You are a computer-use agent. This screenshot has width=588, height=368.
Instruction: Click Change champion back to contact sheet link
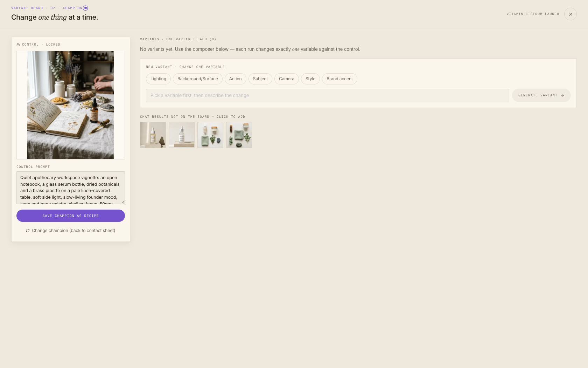click(71, 231)
